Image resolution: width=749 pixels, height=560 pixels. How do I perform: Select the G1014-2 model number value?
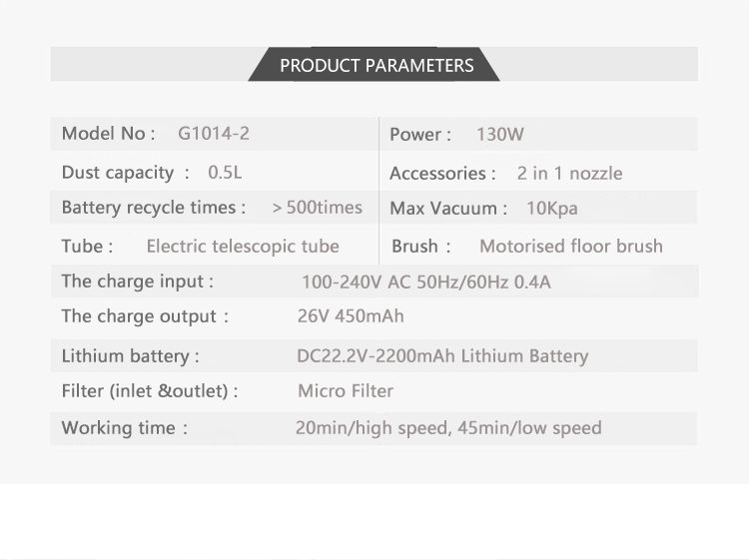pyautogui.click(x=213, y=134)
